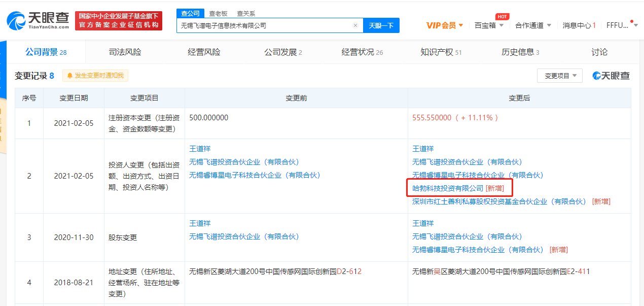The image size is (644, 306).
Task: Click the 序号 column header
Action: 29,98
